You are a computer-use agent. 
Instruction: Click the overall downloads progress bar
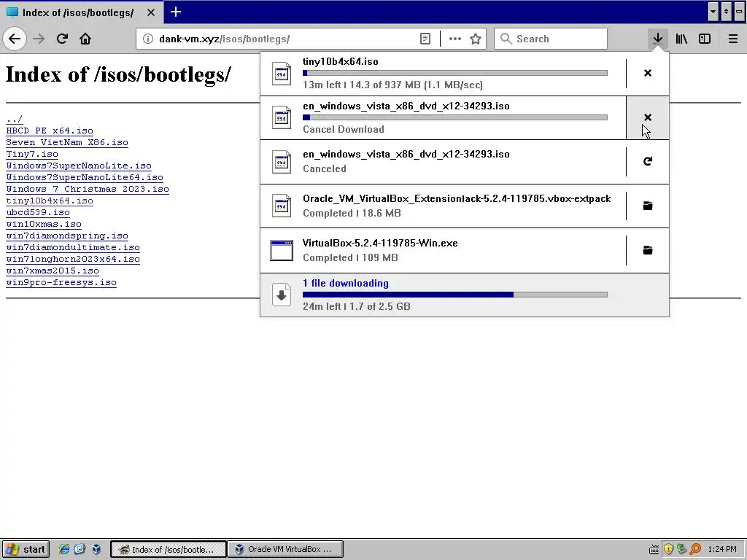pyautogui.click(x=455, y=295)
